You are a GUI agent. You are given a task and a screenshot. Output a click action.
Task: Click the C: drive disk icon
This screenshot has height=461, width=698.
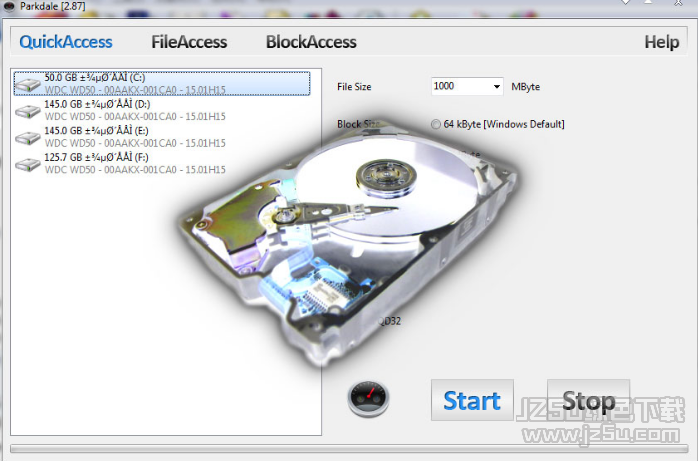pos(28,84)
